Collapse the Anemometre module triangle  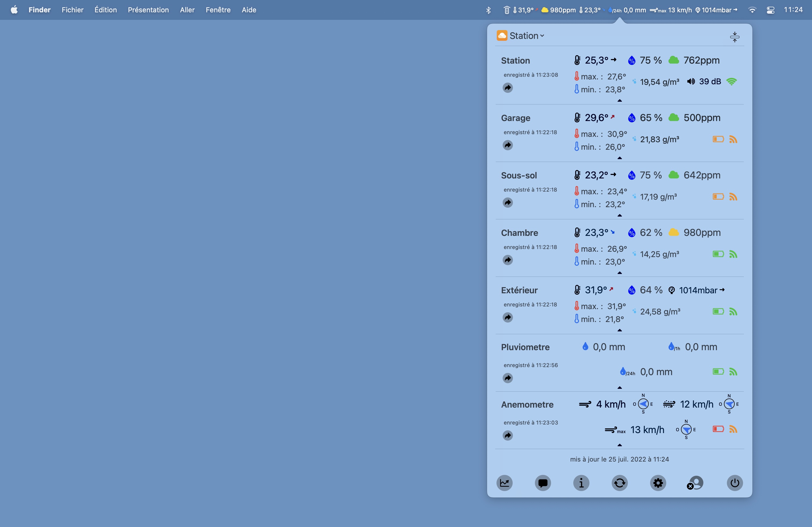click(619, 445)
